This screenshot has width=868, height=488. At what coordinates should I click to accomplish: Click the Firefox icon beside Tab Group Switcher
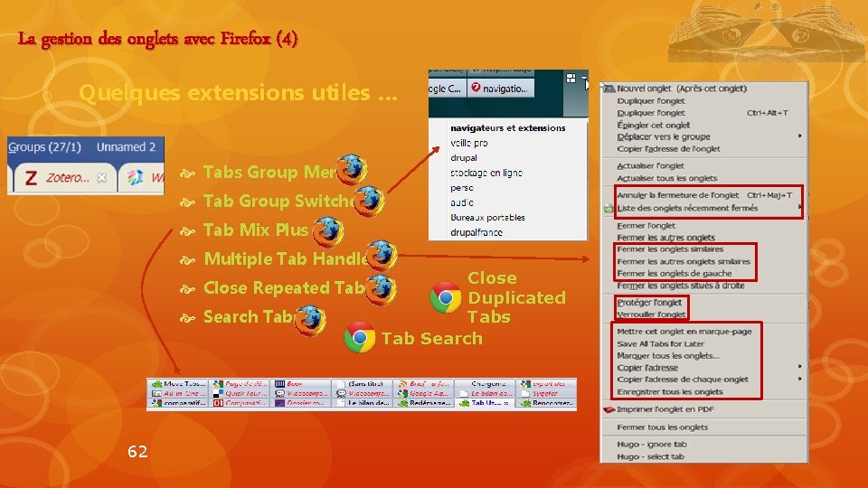coord(369,201)
